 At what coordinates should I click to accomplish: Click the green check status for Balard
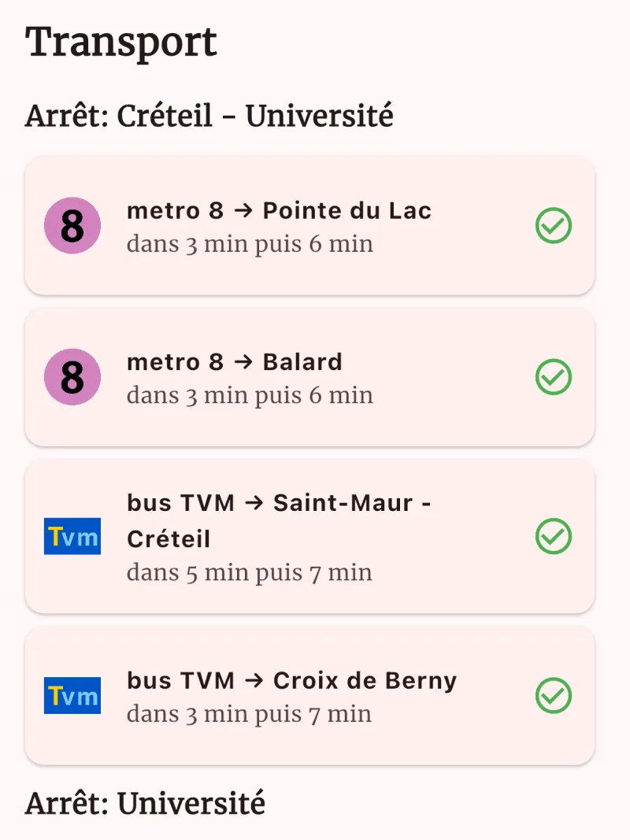(x=554, y=377)
